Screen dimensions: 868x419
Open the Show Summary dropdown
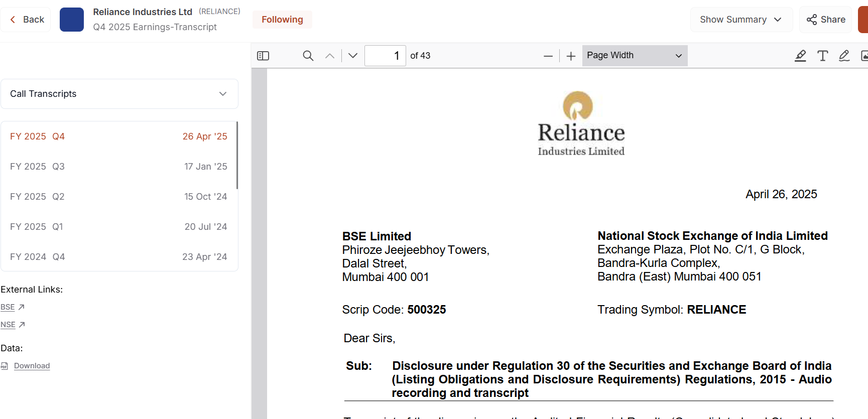pyautogui.click(x=741, y=20)
